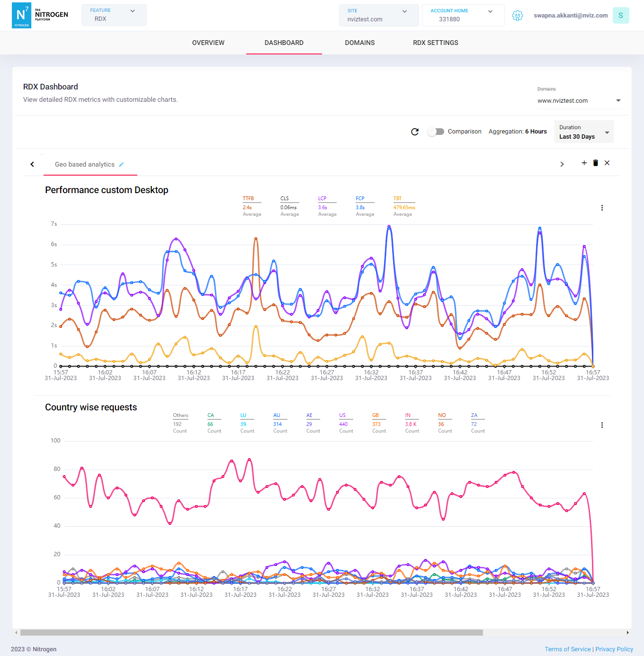
Task: Toggle the TTFB series in the legend
Action: pos(248,198)
